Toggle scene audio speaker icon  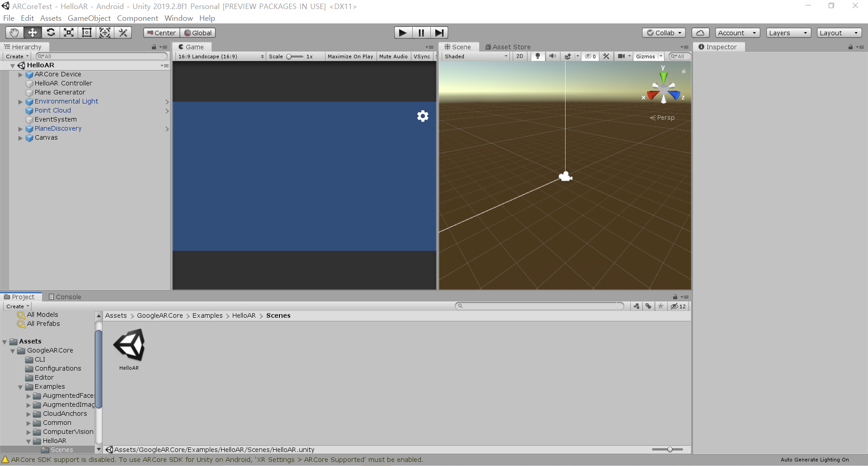click(552, 56)
